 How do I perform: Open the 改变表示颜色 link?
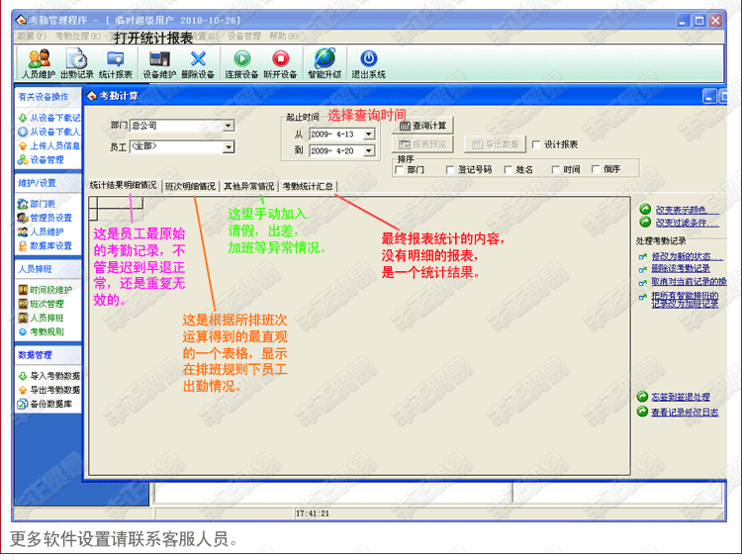coord(685,210)
